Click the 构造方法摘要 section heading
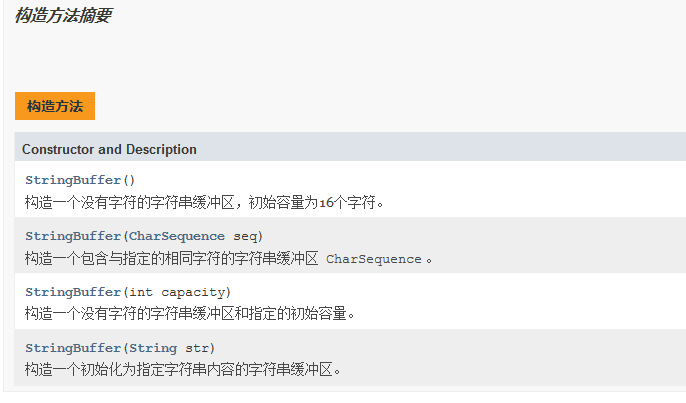Viewport: 686px width, 403px height. point(62,15)
